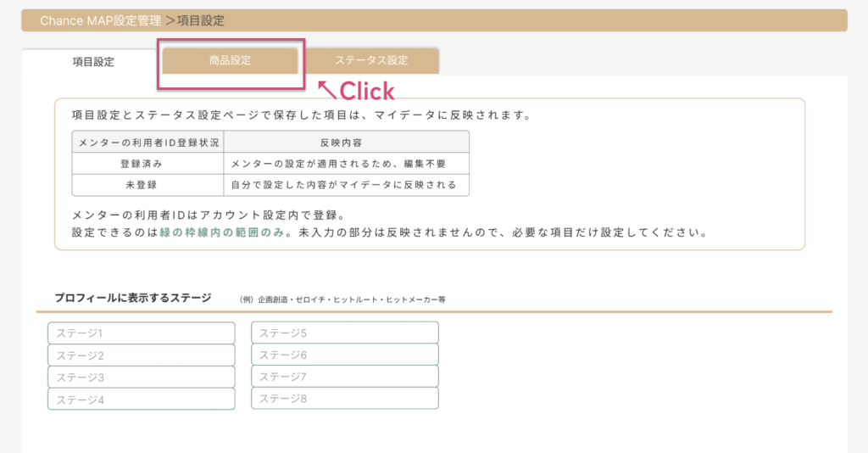Click the メンターの利用者ID登録状況 header cell
The height and width of the screenshot is (453, 868).
tap(148, 142)
